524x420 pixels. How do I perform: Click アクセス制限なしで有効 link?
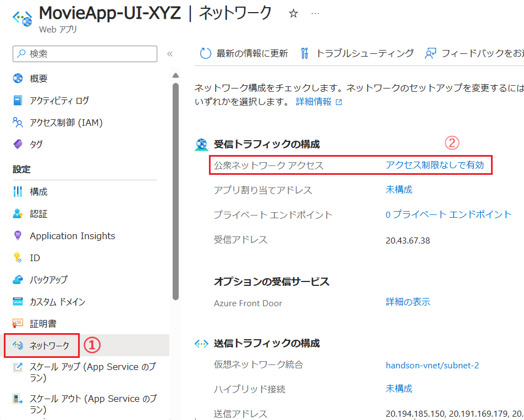[434, 165]
